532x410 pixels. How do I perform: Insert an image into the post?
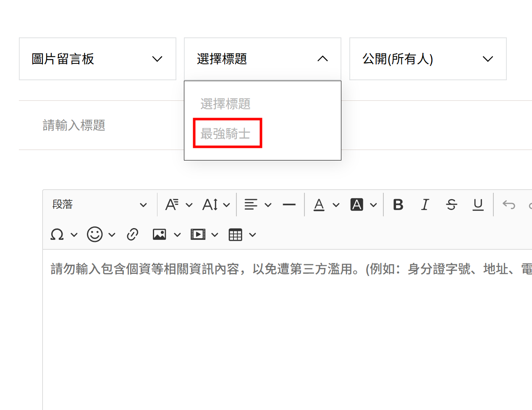[x=160, y=234]
